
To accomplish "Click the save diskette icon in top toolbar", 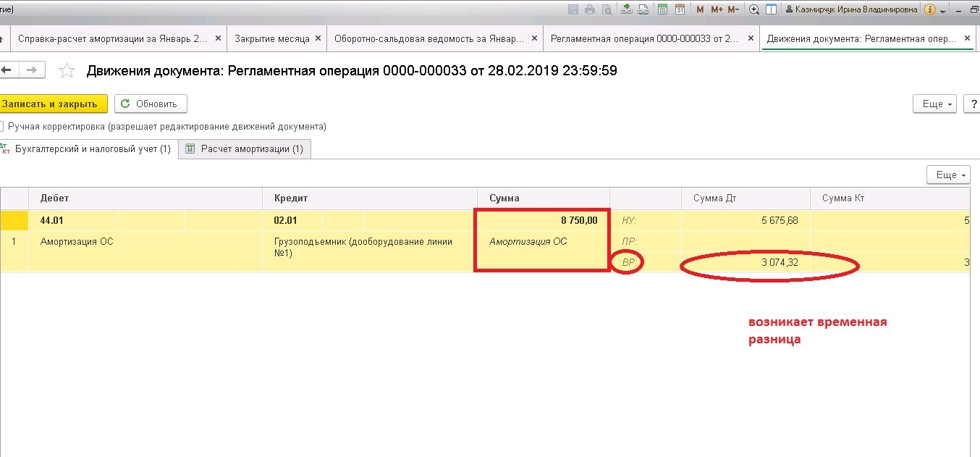I will point(573,9).
